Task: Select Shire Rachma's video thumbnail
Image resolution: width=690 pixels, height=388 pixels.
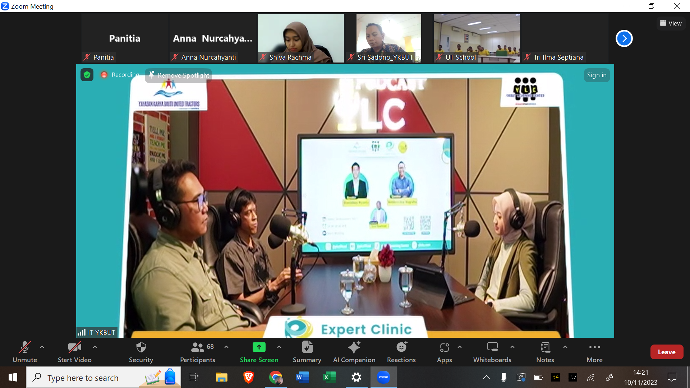Action: pos(301,38)
